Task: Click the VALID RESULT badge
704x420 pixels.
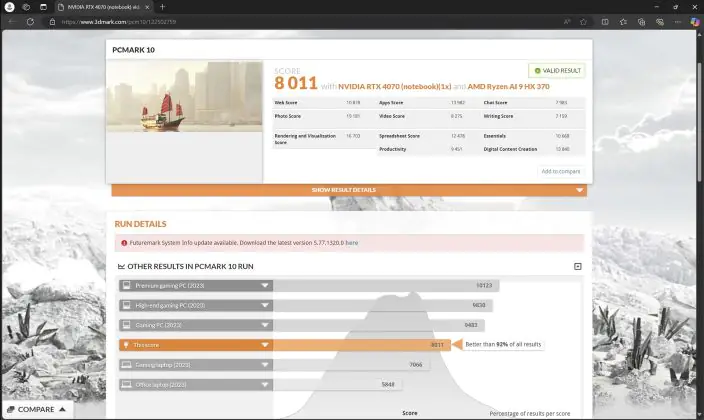Action: coord(557,71)
